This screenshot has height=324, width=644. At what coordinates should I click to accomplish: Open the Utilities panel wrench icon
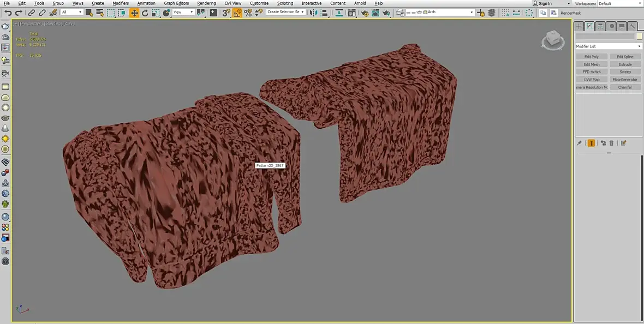[633, 26]
